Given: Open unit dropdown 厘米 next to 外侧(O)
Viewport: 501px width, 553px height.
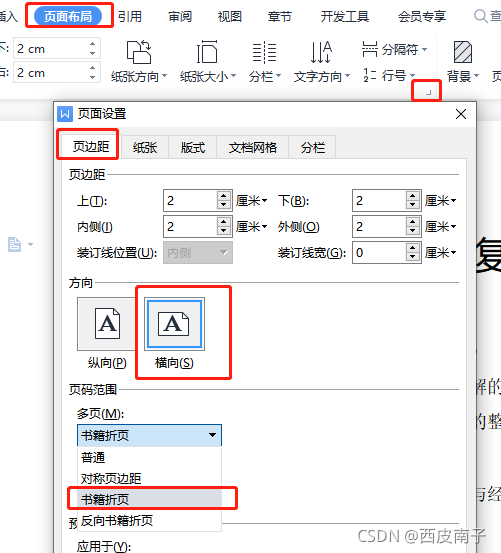Looking at the screenshot, I should click(x=440, y=227).
